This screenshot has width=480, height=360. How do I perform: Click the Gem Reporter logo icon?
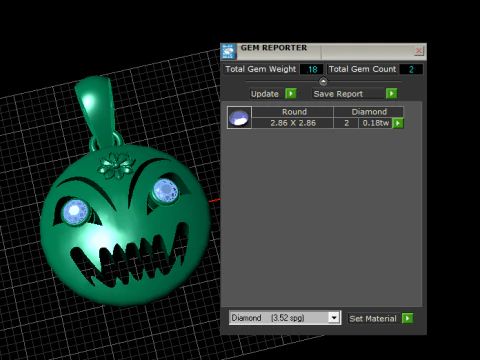point(229,52)
